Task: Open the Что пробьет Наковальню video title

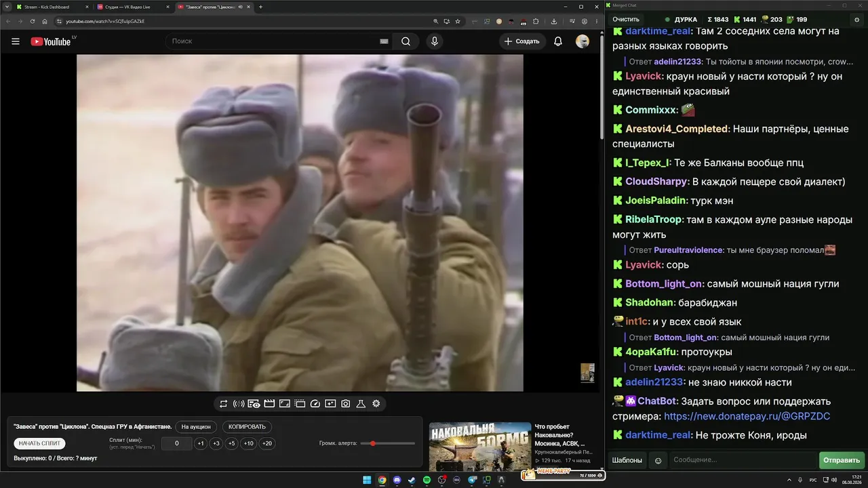Action: [x=559, y=435]
